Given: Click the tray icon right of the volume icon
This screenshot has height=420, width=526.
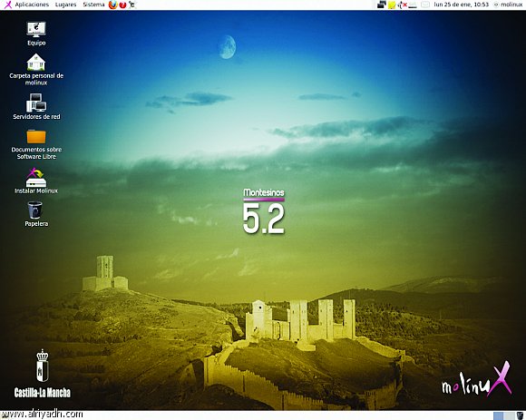Looking at the screenshot, I should tap(413, 5).
